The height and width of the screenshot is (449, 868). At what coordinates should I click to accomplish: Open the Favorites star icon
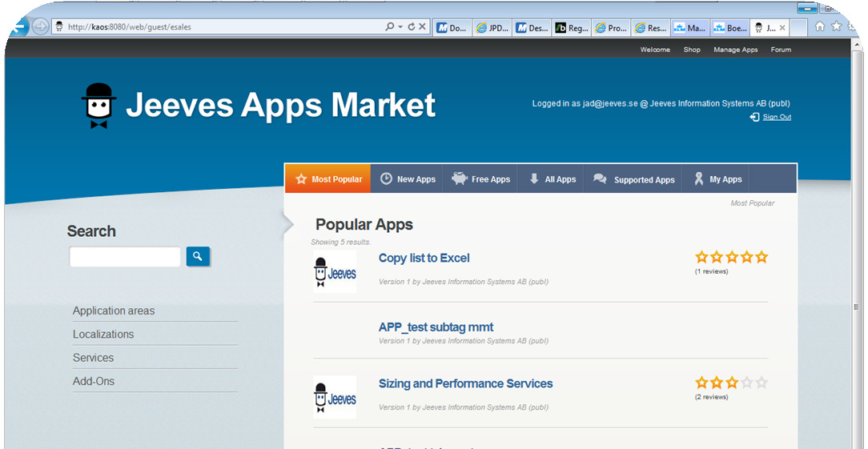(837, 26)
